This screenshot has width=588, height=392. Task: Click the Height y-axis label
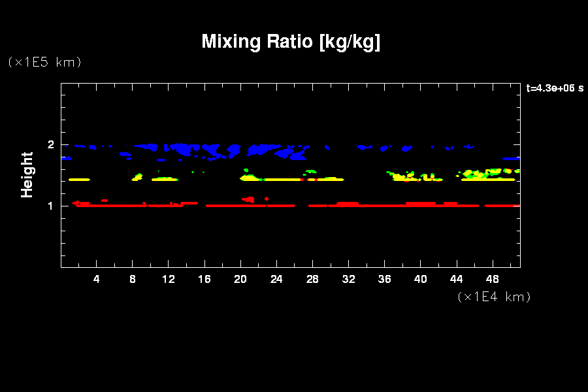27,174
